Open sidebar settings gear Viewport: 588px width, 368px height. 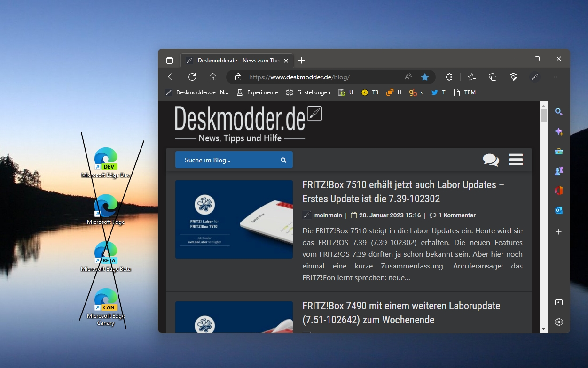point(559,322)
